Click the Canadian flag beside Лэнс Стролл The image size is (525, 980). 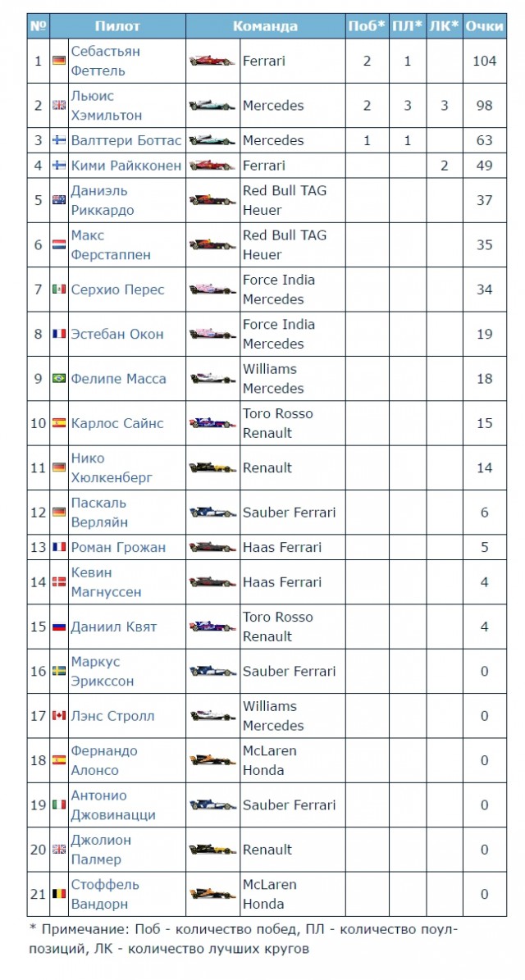click(59, 716)
